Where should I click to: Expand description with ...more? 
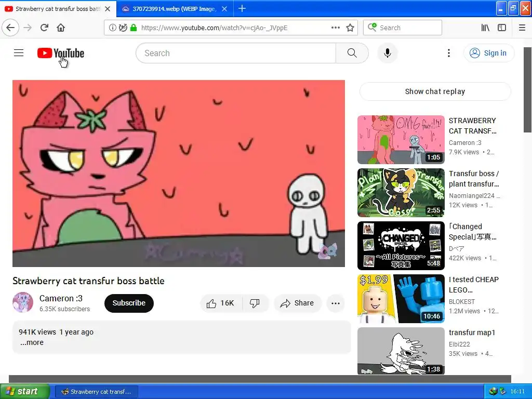tap(32, 342)
